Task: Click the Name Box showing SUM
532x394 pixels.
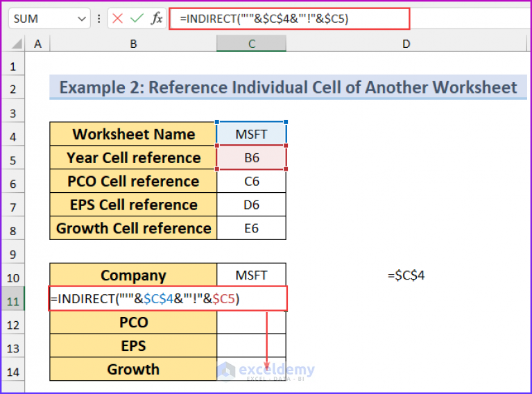Action: coord(49,19)
